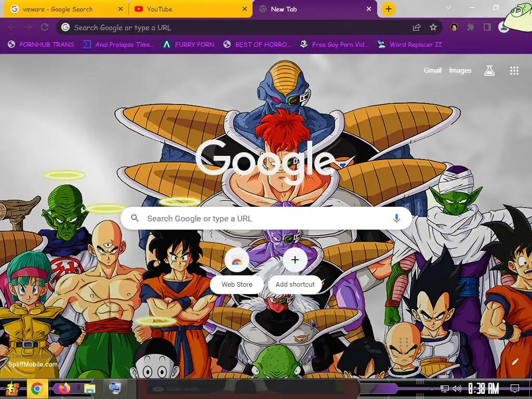The height and width of the screenshot is (399, 532).
Task: Open the Word Replacer II bookmark
Action: (x=409, y=45)
